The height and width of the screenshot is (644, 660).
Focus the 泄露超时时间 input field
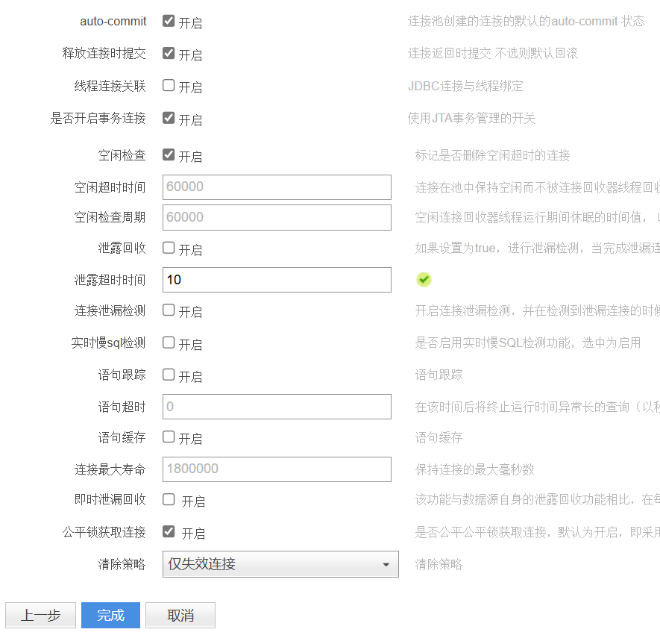pyautogui.click(x=277, y=280)
